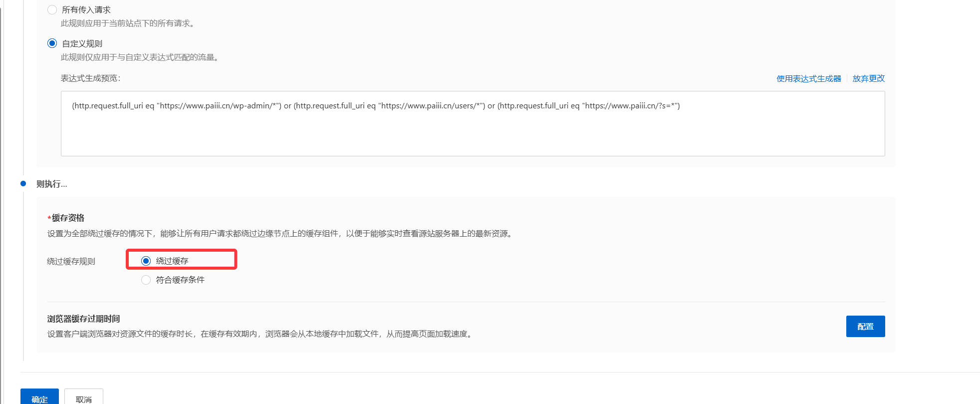Image resolution: width=980 pixels, height=404 pixels.
Task: Click the red asterisk before "缓存资格"
Action: (49, 219)
